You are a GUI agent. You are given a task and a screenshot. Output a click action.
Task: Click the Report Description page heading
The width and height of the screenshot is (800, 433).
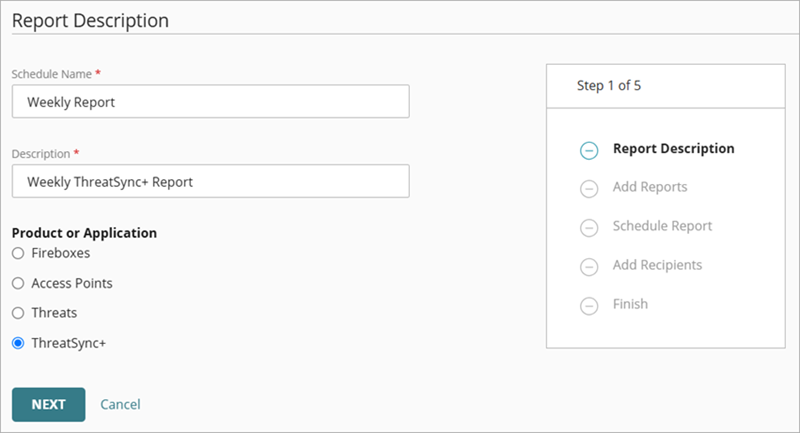pos(90,20)
